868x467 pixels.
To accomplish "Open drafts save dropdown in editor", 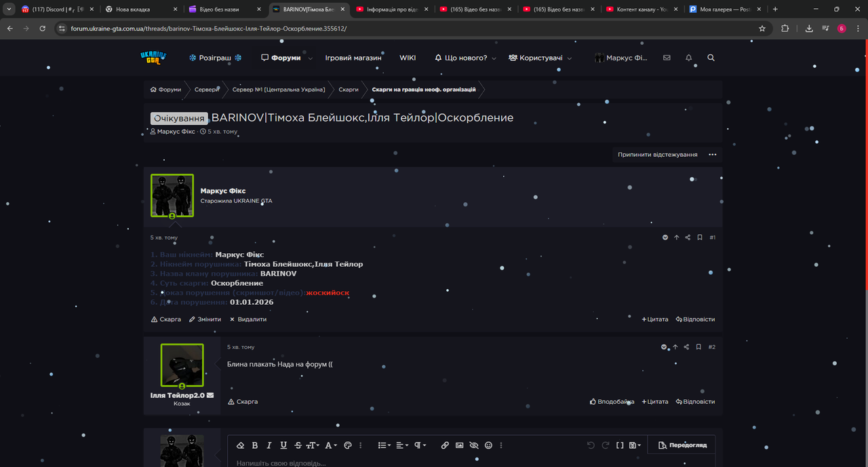I will [x=635, y=445].
